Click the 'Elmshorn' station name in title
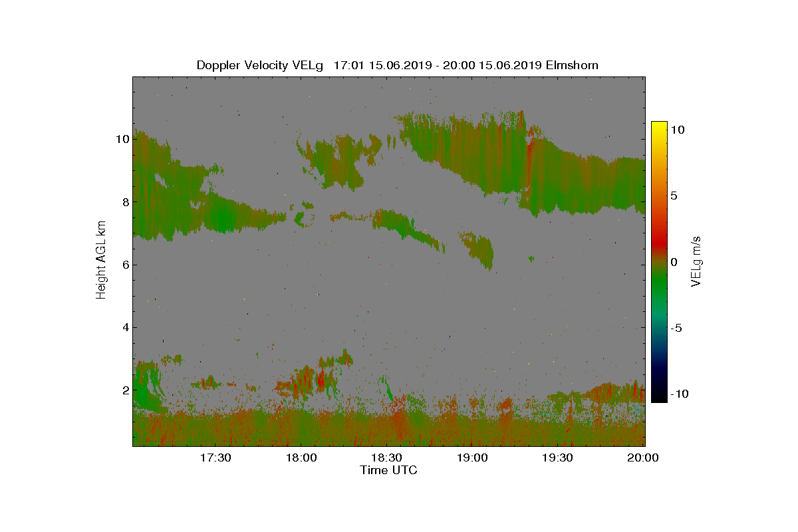This screenshot has width=798, height=532. tap(573, 65)
